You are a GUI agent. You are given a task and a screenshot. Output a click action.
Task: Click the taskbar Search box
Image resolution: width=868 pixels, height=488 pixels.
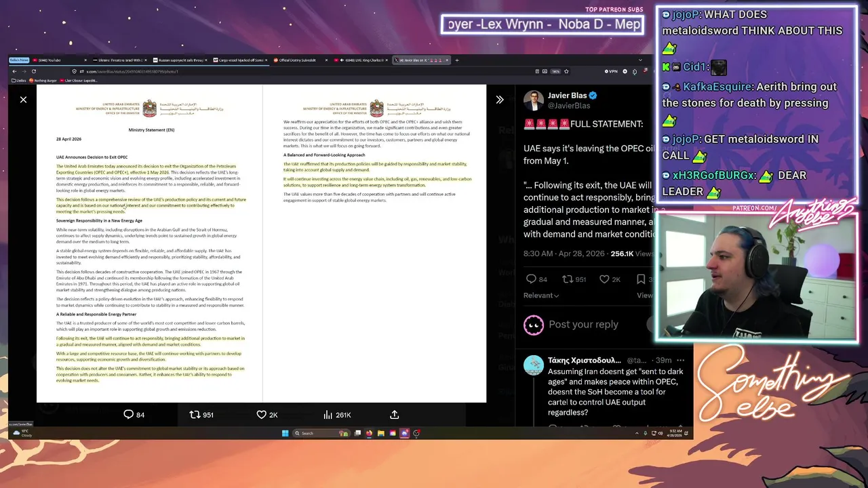[x=320, y=433]
